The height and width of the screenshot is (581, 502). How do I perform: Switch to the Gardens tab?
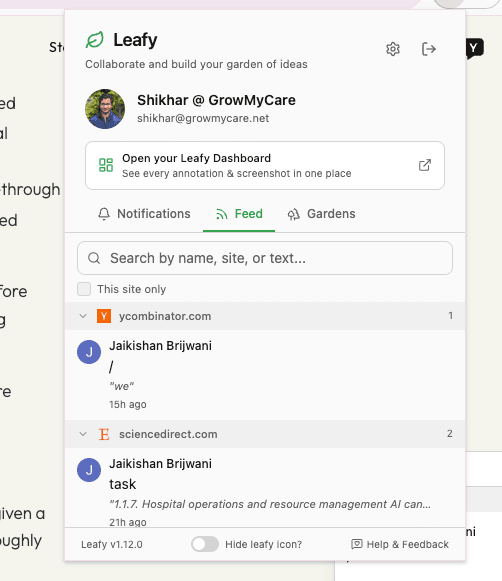(321, 214)
